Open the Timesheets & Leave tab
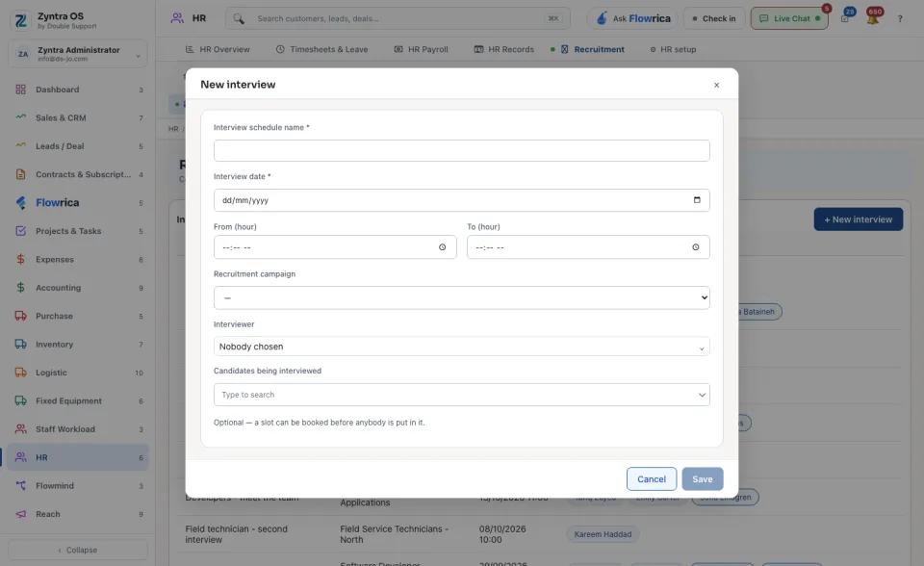This screenshot has height=566, width=924. pyautogui.click(x=321, y=49)
